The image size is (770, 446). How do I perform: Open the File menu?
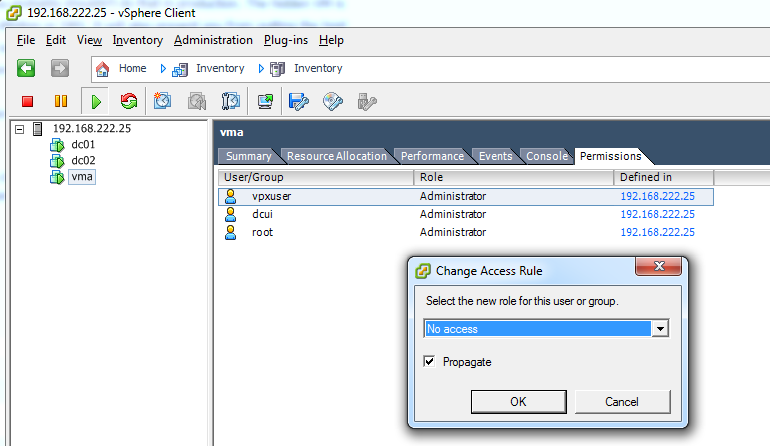pyautogui.click(x=26, y=40)
